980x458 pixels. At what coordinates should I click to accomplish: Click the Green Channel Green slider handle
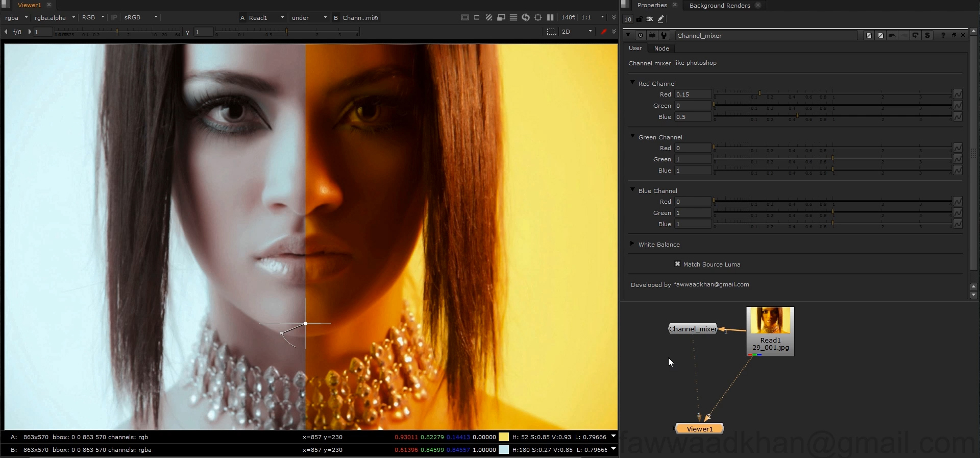point(832,159)
